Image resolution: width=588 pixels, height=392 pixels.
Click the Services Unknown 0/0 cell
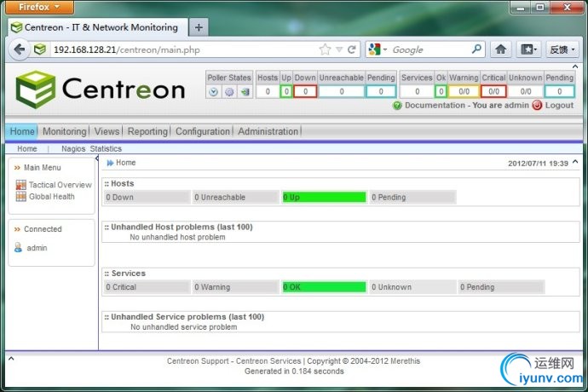[x=526, y=91]
